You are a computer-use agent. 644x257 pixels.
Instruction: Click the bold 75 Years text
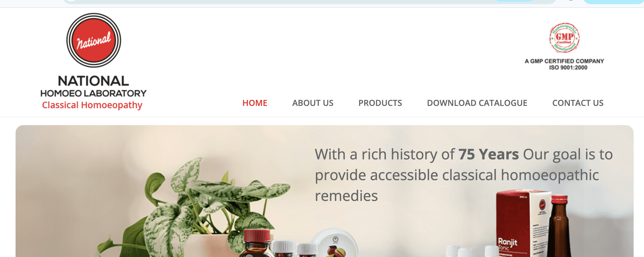(x=488, y=154)
